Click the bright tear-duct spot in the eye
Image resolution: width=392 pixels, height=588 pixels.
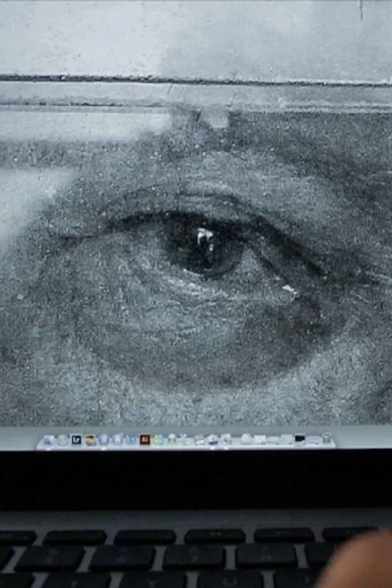[289, 289]
